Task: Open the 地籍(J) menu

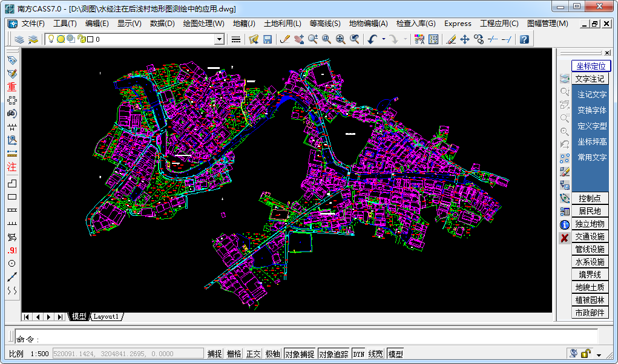Action: [244, 24]
